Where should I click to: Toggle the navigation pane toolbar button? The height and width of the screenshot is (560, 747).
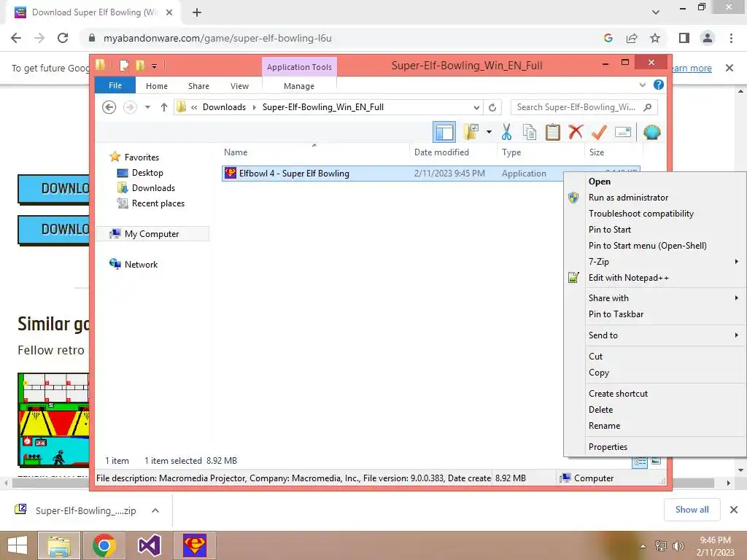point(444,132)
